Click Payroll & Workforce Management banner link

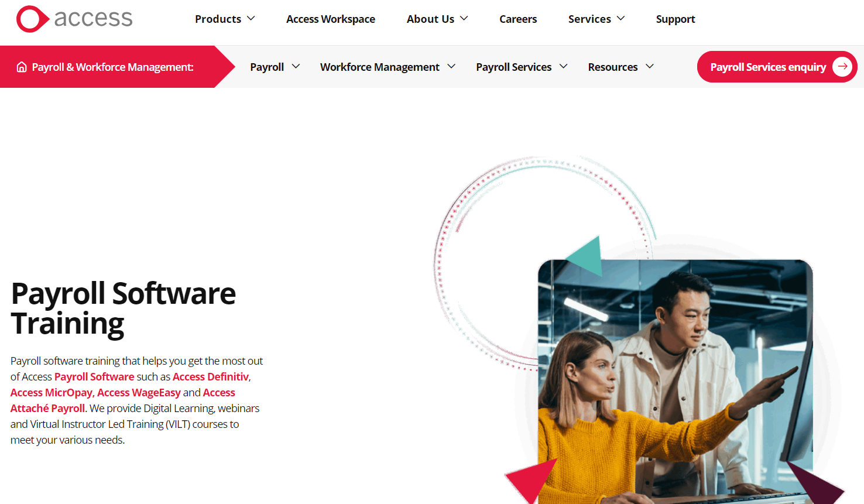(x=112, y=67)
